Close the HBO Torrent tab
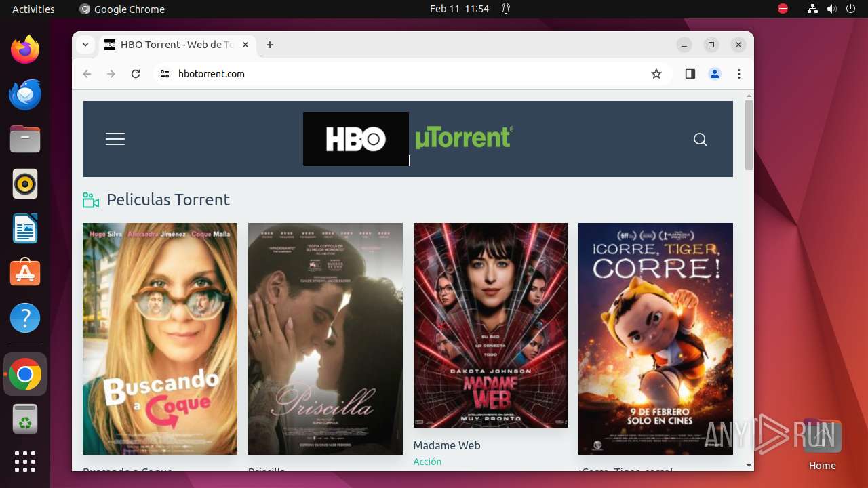Screen dimensions: 868x488 (245, 45)
